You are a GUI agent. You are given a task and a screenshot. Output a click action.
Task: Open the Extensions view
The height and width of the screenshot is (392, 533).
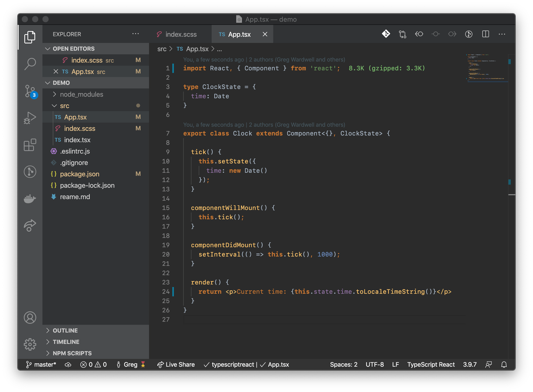[x=30, y=145]
